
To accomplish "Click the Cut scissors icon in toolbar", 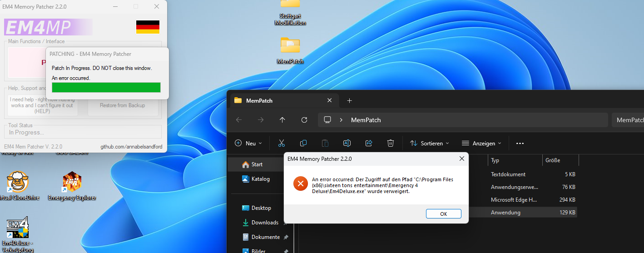I will coord(281,143).
